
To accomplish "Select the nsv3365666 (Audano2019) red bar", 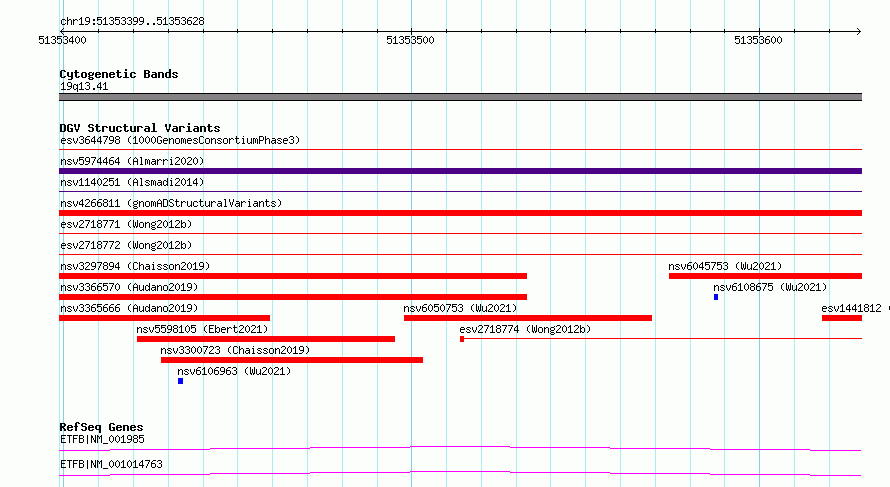I will (x=165, y=318).
